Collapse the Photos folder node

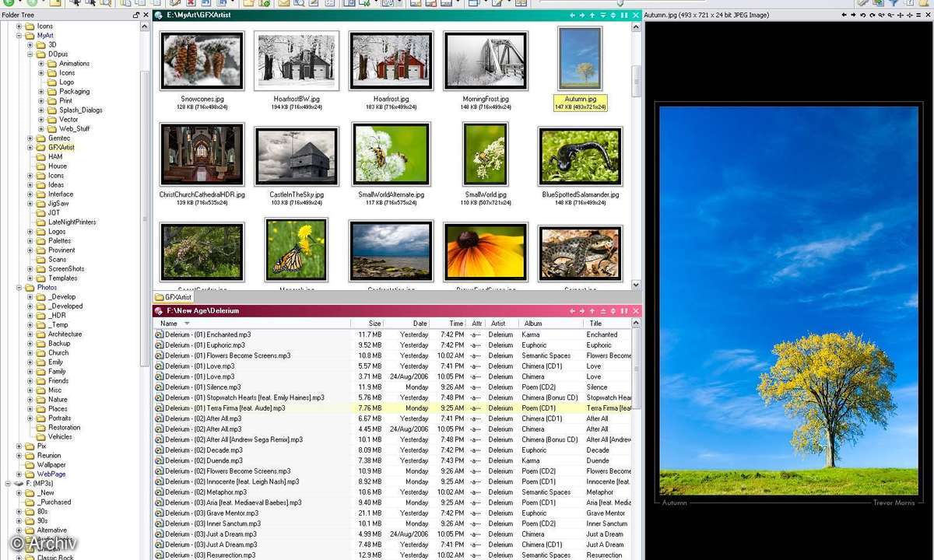click(x=19, y=287)
